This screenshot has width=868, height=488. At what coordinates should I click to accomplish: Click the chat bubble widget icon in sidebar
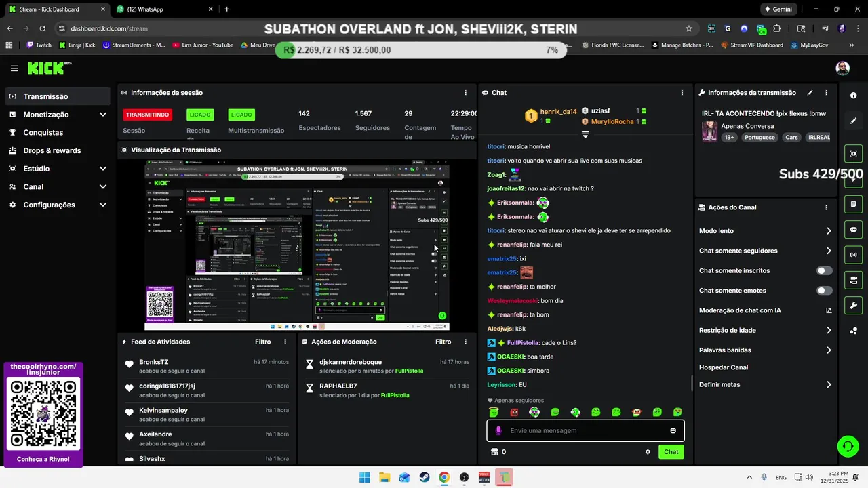[853, 230]
